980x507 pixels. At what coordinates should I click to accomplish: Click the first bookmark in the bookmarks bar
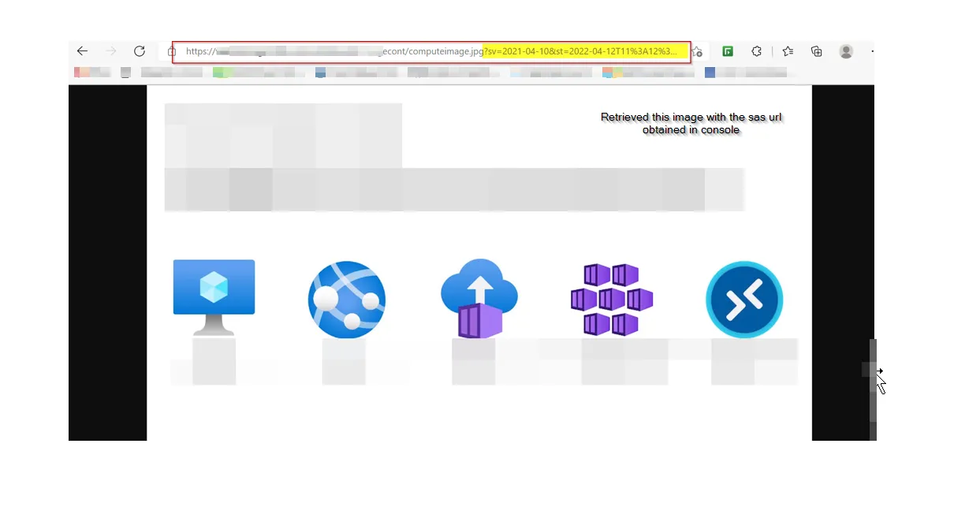pos(93,73)
